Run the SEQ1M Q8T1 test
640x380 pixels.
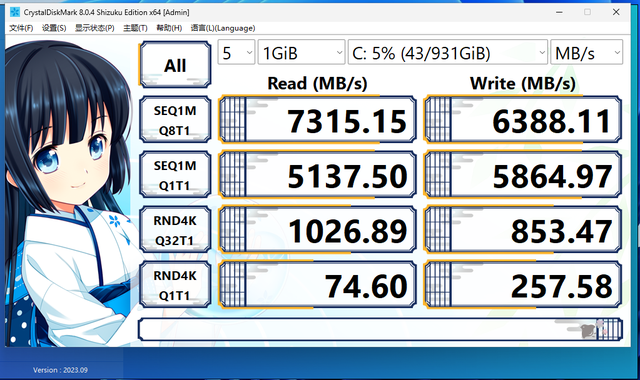(x=175, y=120)
